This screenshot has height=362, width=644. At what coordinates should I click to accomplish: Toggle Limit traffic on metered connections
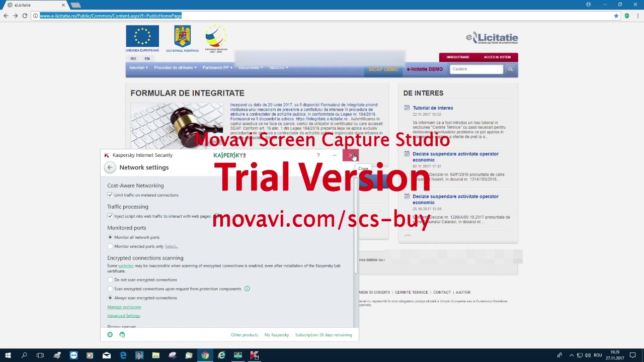click(110, 195)
